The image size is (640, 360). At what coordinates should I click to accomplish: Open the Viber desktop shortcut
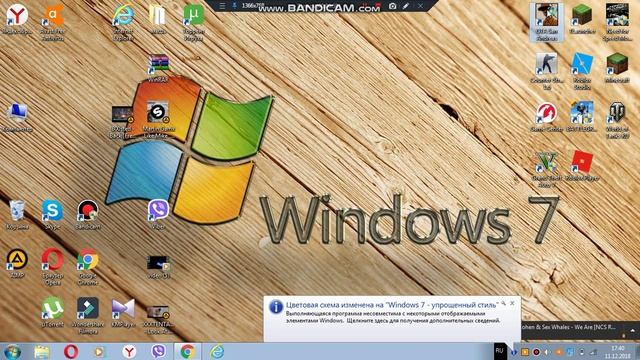[x=158, y=214]
